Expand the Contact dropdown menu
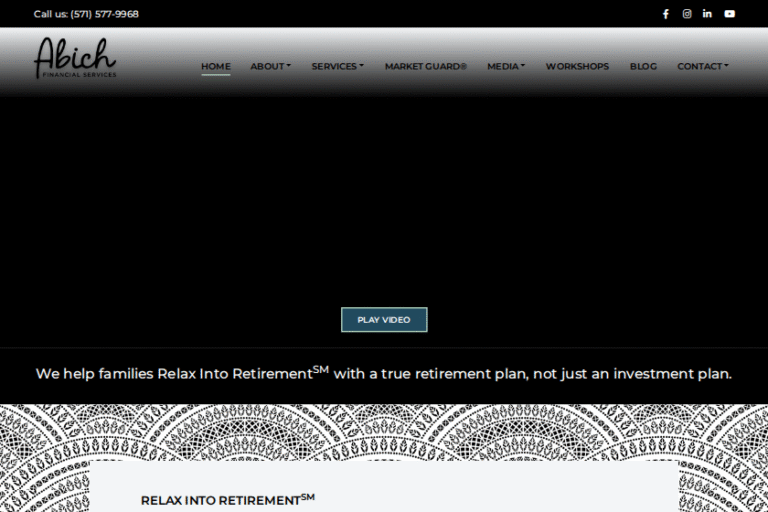Viewport: 768px width, 512px height. (x=702, y=67)
